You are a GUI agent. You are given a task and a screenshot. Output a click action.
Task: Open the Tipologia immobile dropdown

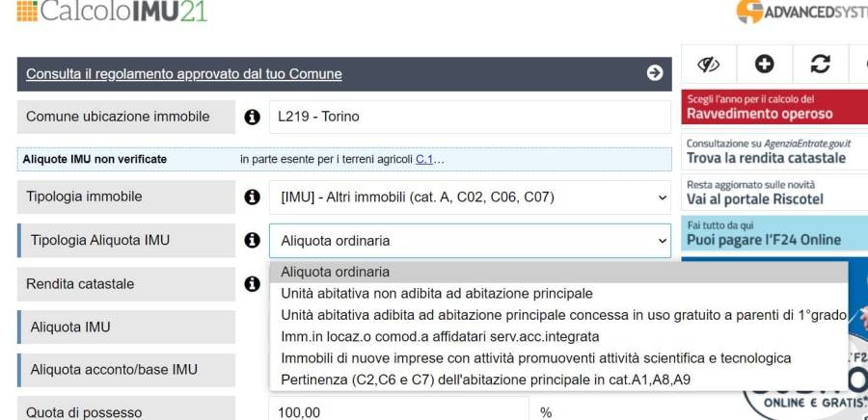pyautogui.click(x=469, y=197)
